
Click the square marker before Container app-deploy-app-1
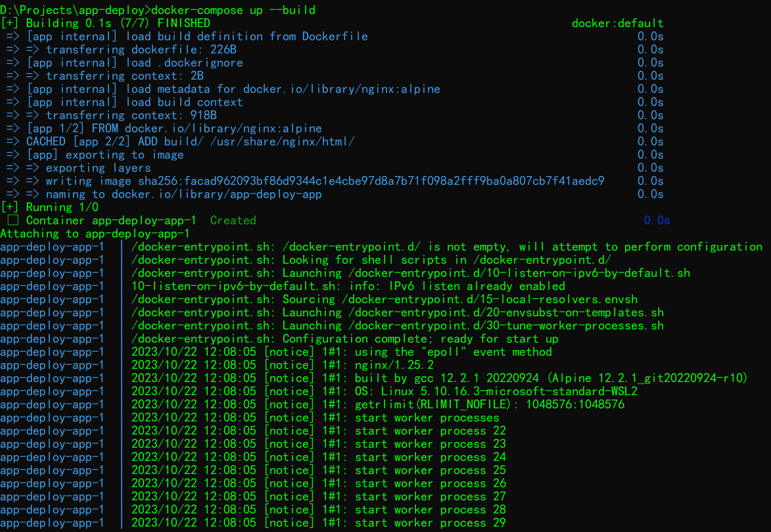[x=13, y=220]
